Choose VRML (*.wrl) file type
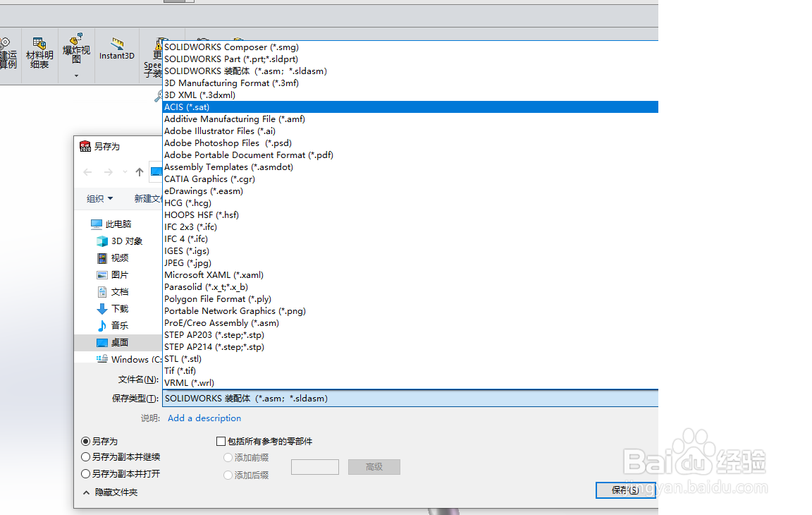Image resolution: width=812 pixels, height=515 pixels. 410,383
